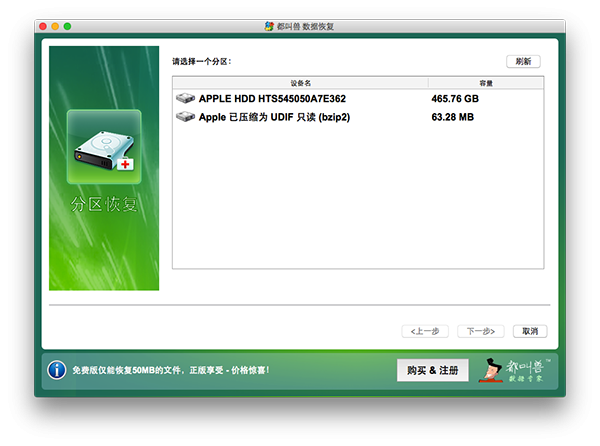Select the Apple 已压缩为 UDIF 只读 (bzip2) row
Image resolution: width=600 pixels, height=446 pixels.
[358, 117]
